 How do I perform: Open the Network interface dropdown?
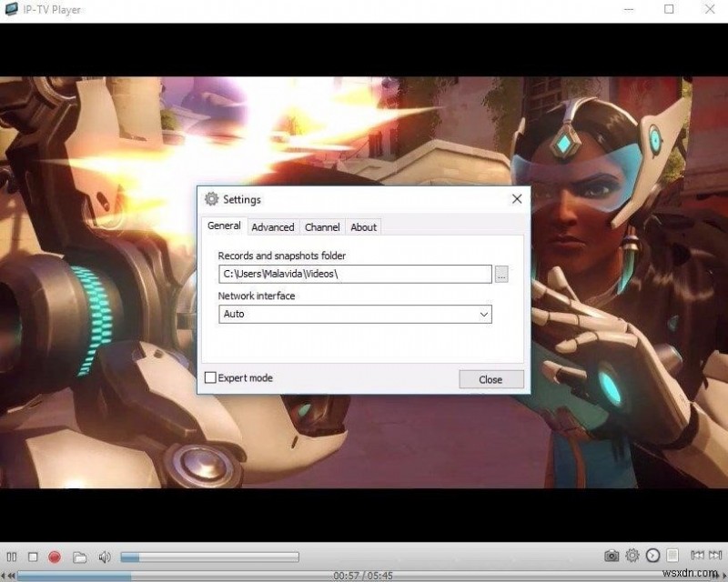(x=483, y=314)
